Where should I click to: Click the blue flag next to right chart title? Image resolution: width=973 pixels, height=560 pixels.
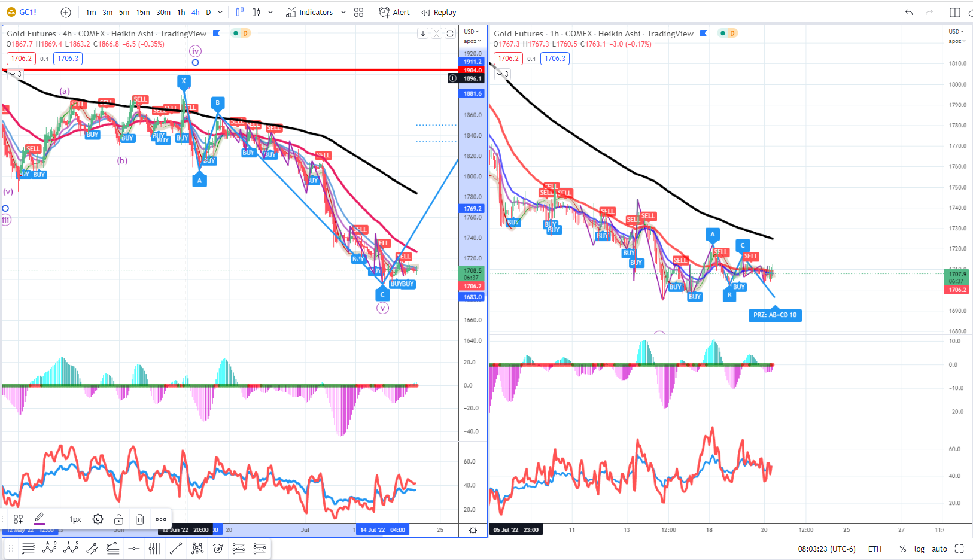704,34
